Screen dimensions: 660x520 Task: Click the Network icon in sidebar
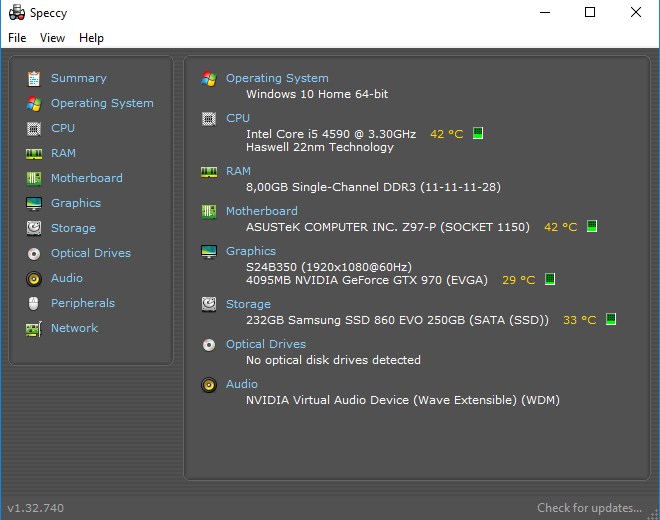[34, 328]
